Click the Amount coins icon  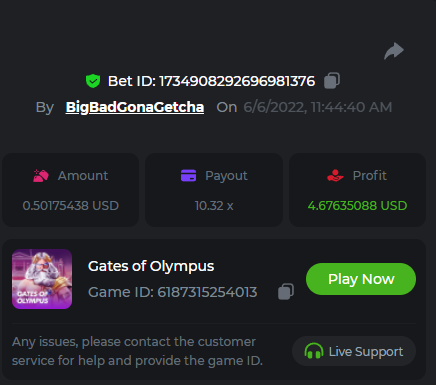tap(41, 176)
